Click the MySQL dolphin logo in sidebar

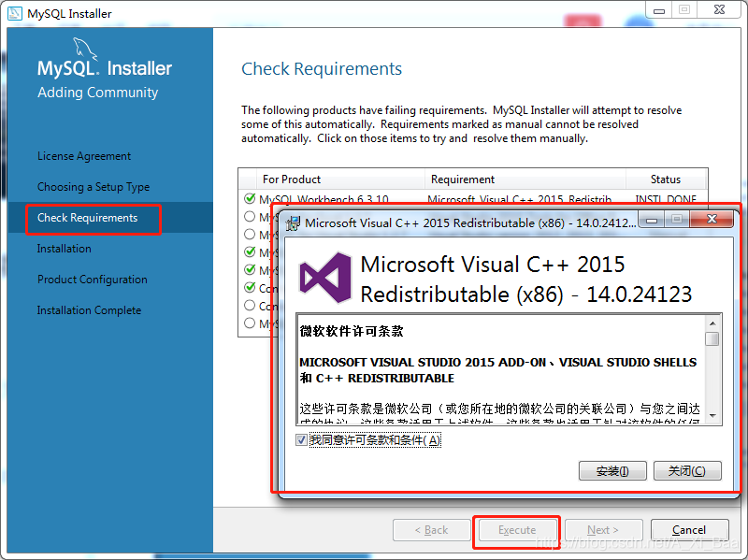tap(85, 49)
